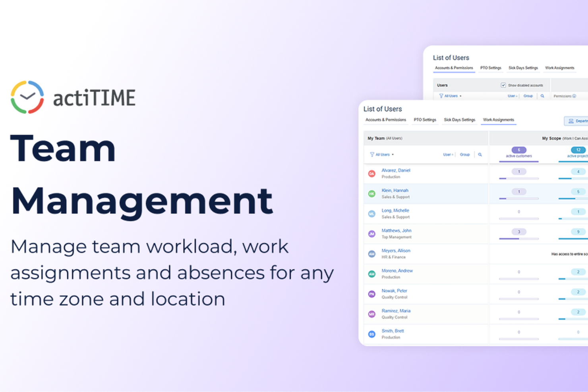
Task: Click Maria Ramirez's MR avatar
Action: 372,314
